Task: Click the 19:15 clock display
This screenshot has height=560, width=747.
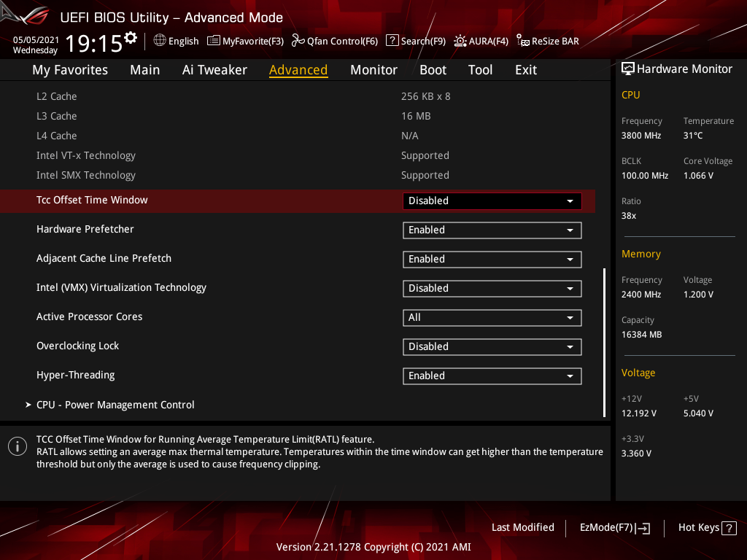Action: coord(94,44)
